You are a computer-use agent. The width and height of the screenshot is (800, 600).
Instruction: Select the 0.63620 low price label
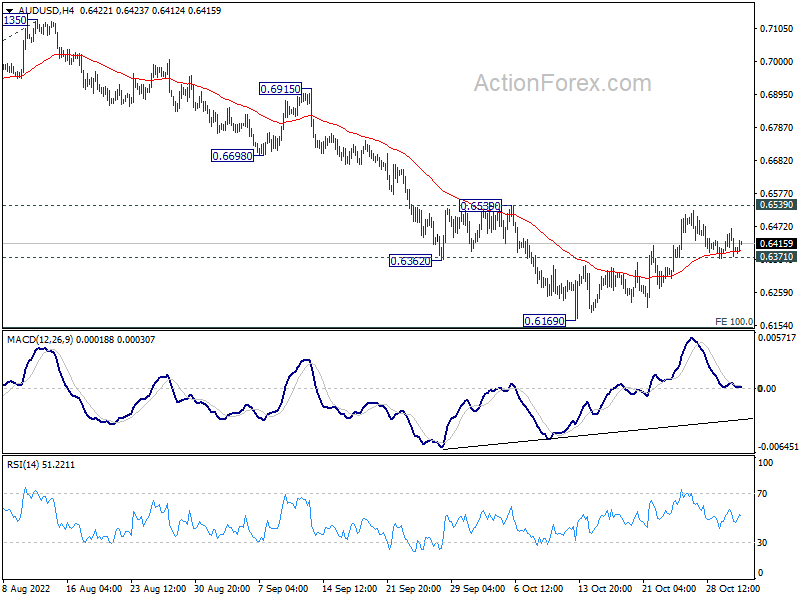click(410, 262)
